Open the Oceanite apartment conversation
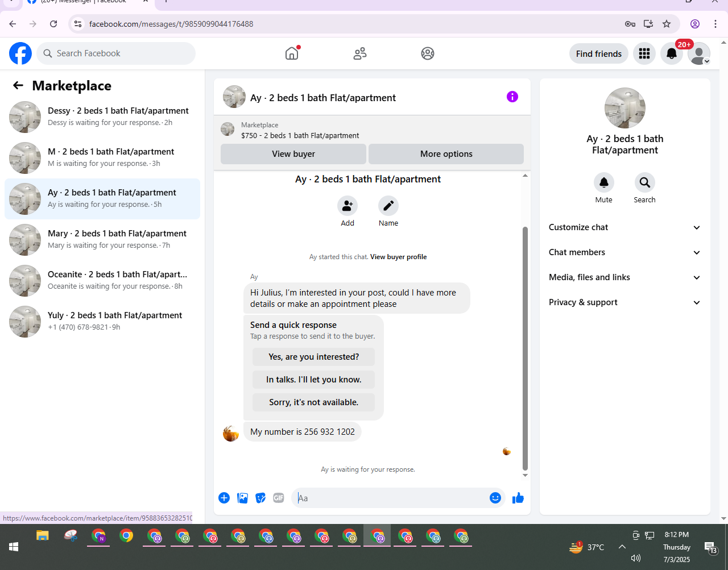The width and height of the screenshot is (728, 570). [102, 281]
